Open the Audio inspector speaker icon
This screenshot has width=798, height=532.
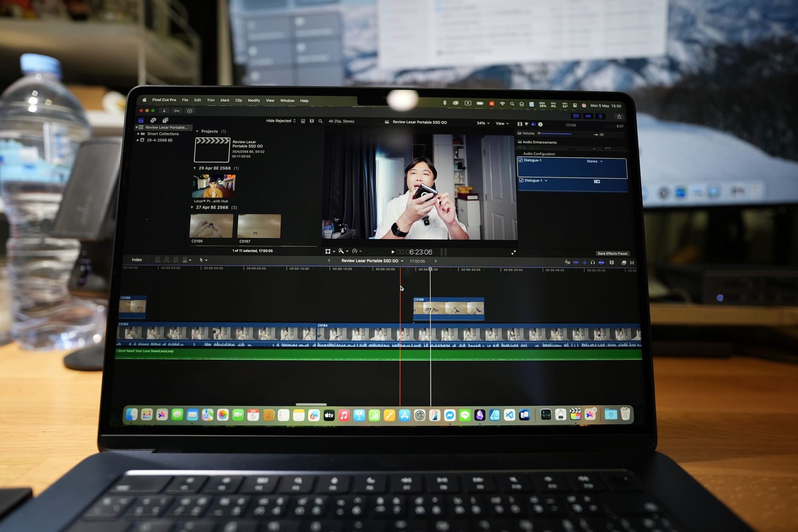point(533,124)
